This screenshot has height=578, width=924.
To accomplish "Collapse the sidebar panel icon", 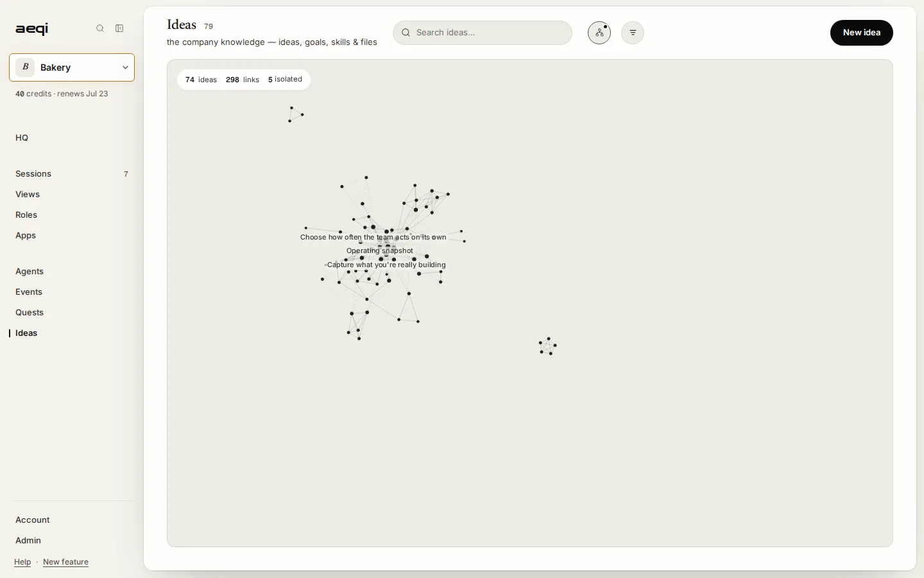I will click(119, 28).
